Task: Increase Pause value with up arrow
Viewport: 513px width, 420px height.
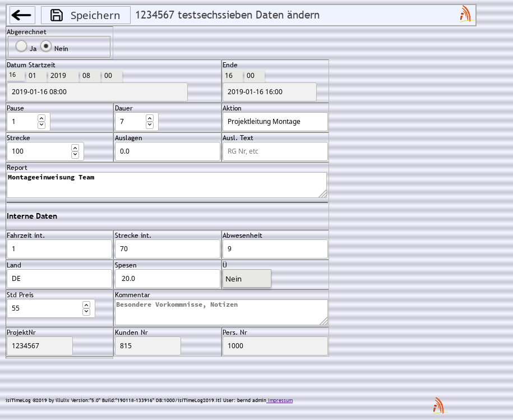Action: pos(41,118)
